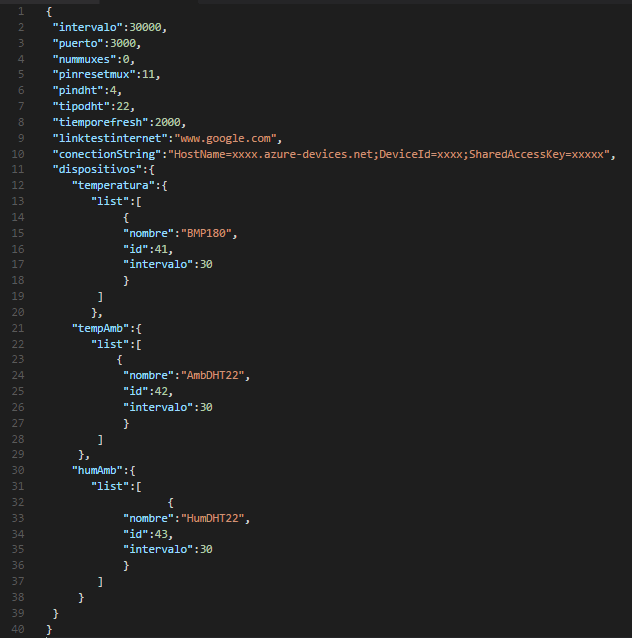Click the "list" key on line 22
Viewport: 632px width, 638px height.
(x=110, y=344)
